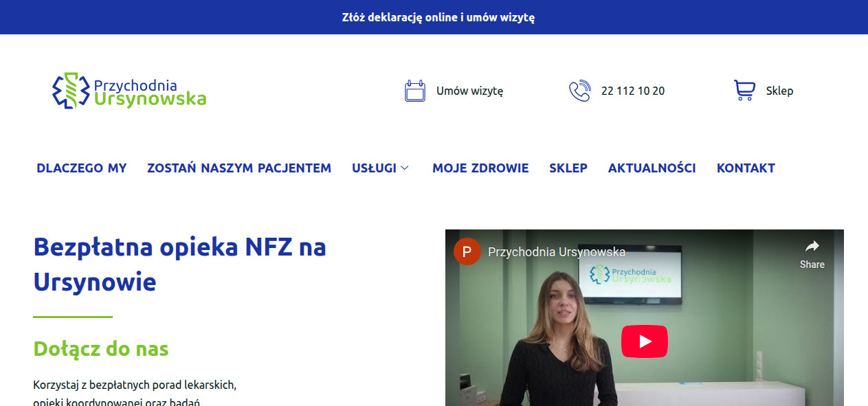868x406 pixels.
Task: Play the YouTube video
Action: [x=645, y=341]
